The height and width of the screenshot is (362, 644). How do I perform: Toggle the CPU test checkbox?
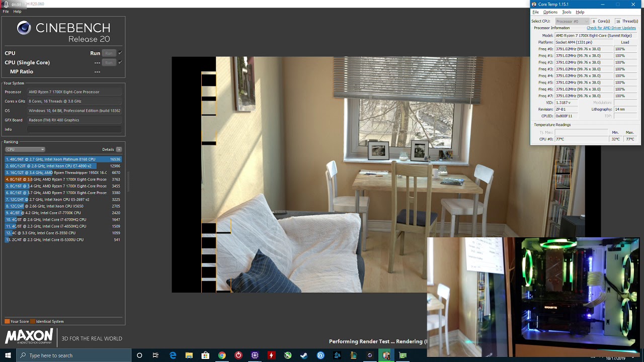click(120, 53)
